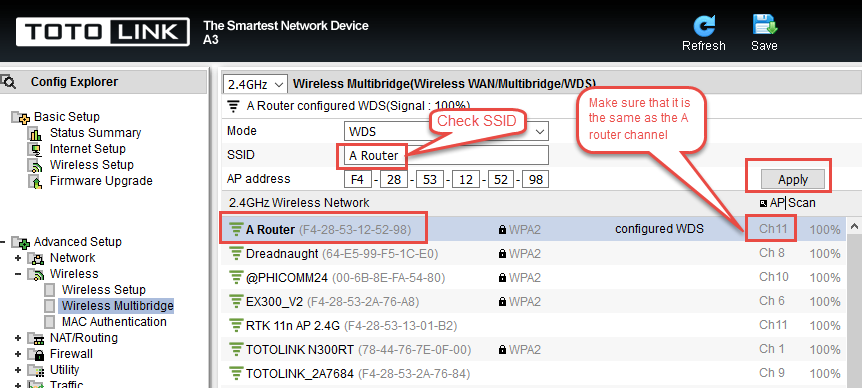Open the Mode WDS dropdown
Image resolution: width=862 pixels, height=388 pixels.
[446, 132]
